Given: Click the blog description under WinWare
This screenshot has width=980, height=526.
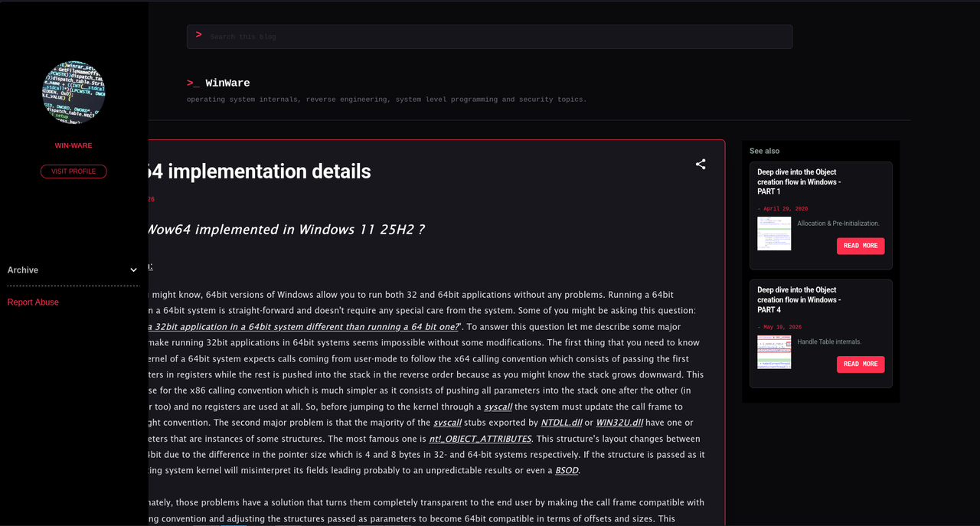Looking at the screenshot, I should [387, 100].
